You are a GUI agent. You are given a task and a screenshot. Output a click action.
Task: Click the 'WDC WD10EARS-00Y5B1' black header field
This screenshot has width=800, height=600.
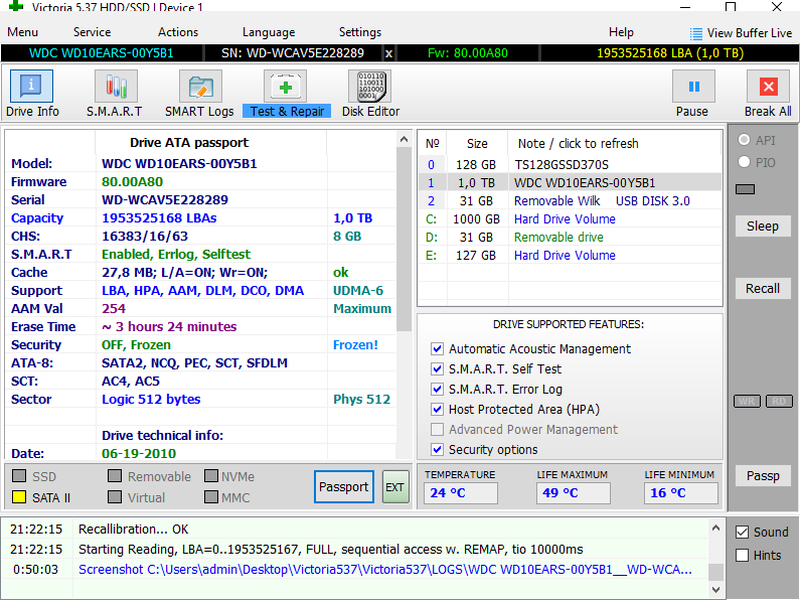102,53
